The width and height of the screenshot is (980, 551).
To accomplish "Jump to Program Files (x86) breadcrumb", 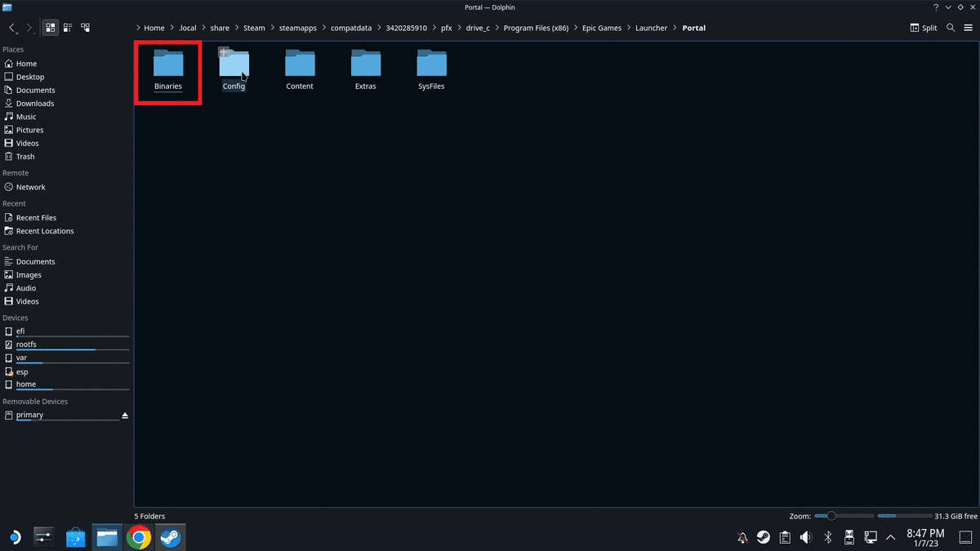I will tap(536, 28).
